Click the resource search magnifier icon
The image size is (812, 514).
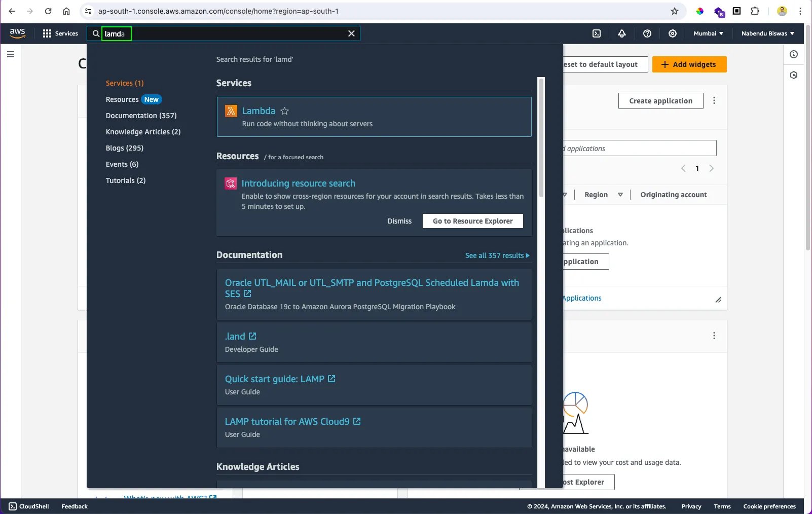pos(231,183)
